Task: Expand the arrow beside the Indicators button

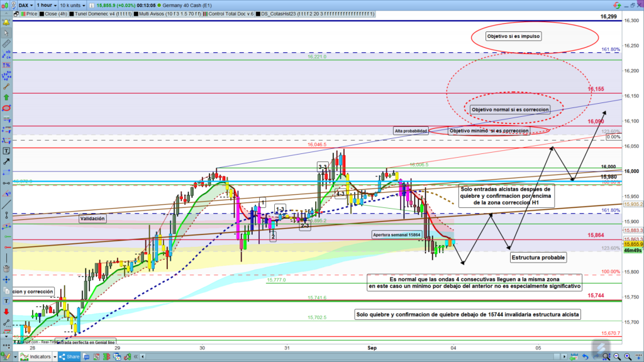Action: click(55, 357)
